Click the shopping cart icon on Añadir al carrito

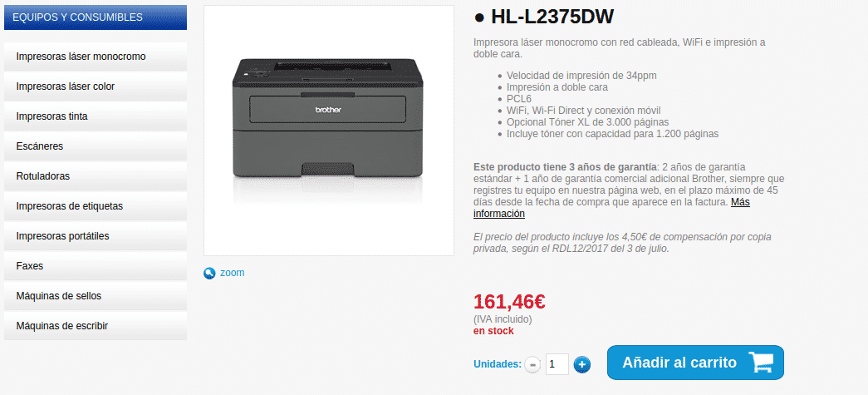pos(761,363)
